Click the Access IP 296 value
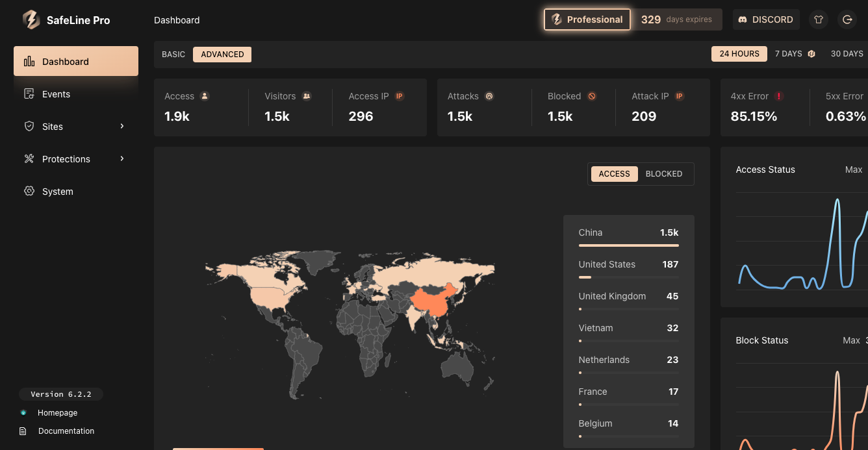 tap(361, 116)
